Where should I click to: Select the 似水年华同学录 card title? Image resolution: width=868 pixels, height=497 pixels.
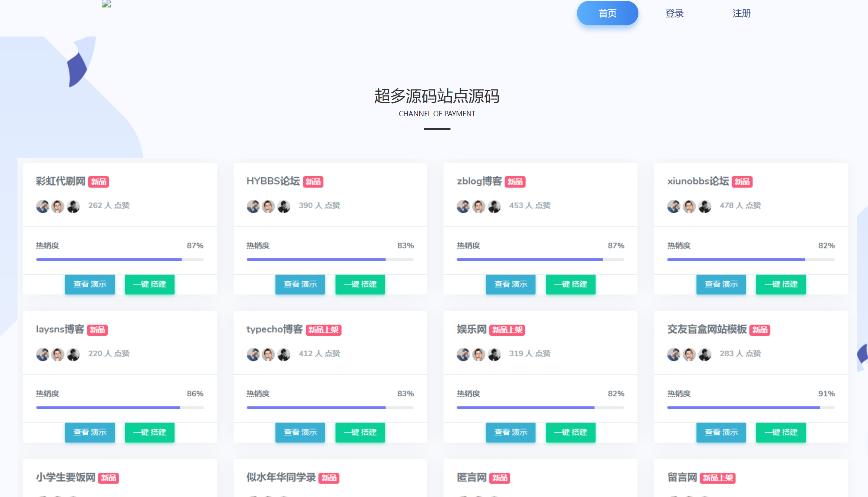[x=281, y=478]
